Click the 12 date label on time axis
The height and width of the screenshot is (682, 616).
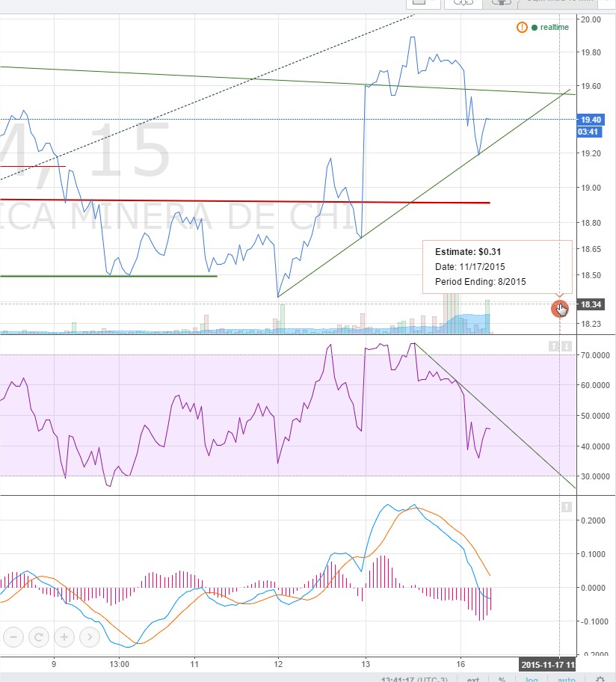pos(278,664)
